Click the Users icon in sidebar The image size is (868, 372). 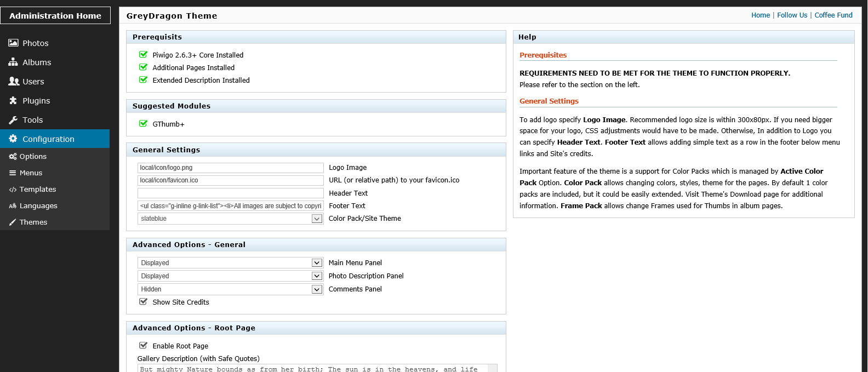(14, 81)
